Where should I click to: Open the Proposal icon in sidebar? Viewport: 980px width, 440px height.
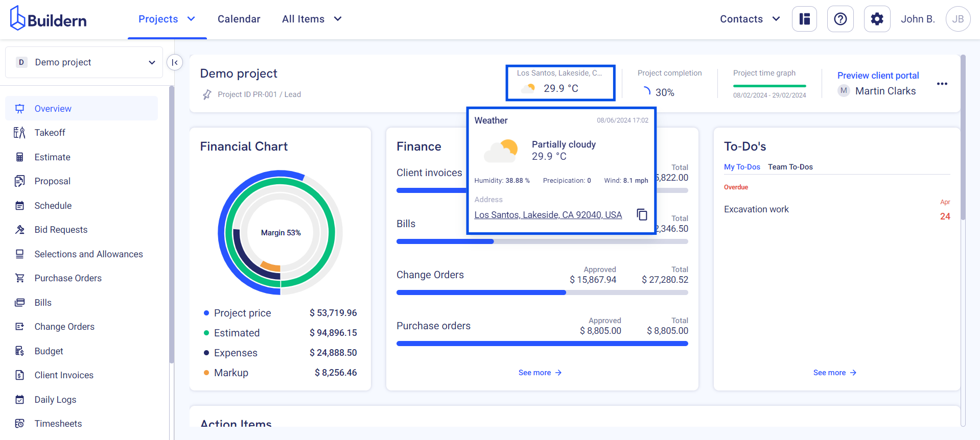tap(19, 181)
